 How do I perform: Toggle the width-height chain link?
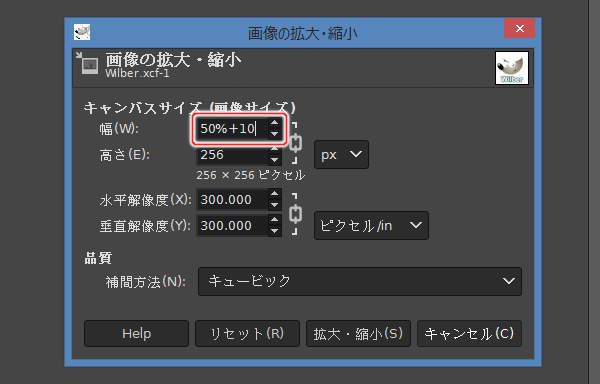[x=295, y=143]
